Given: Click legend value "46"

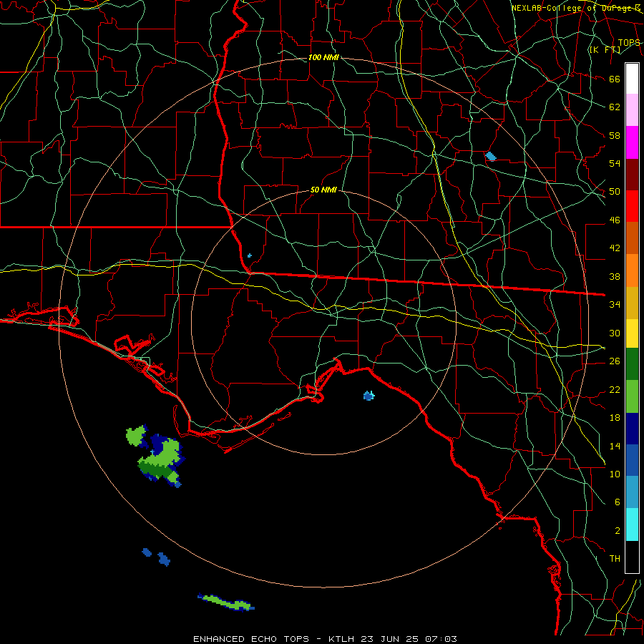Looking at the screenshot, I should pos(615,220).
